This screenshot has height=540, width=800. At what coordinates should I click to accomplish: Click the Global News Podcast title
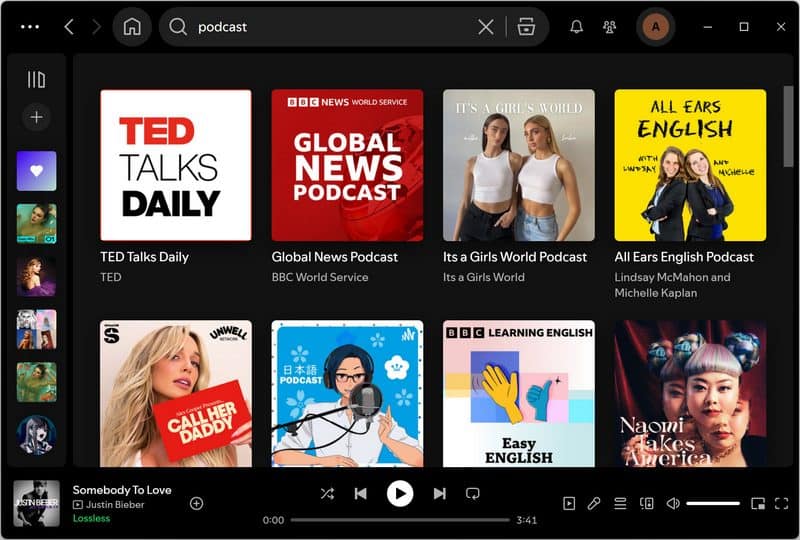pyautogui.click(x=335, y=257)
